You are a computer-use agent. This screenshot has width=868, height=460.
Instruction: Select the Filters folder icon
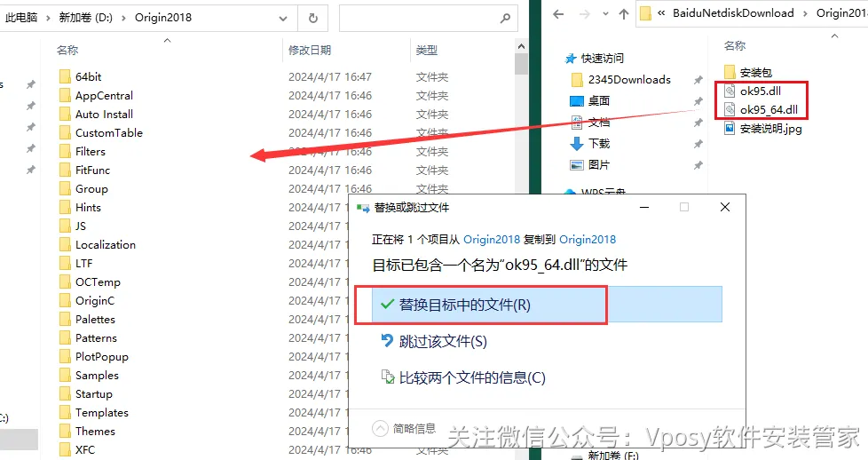click(66, 151)
